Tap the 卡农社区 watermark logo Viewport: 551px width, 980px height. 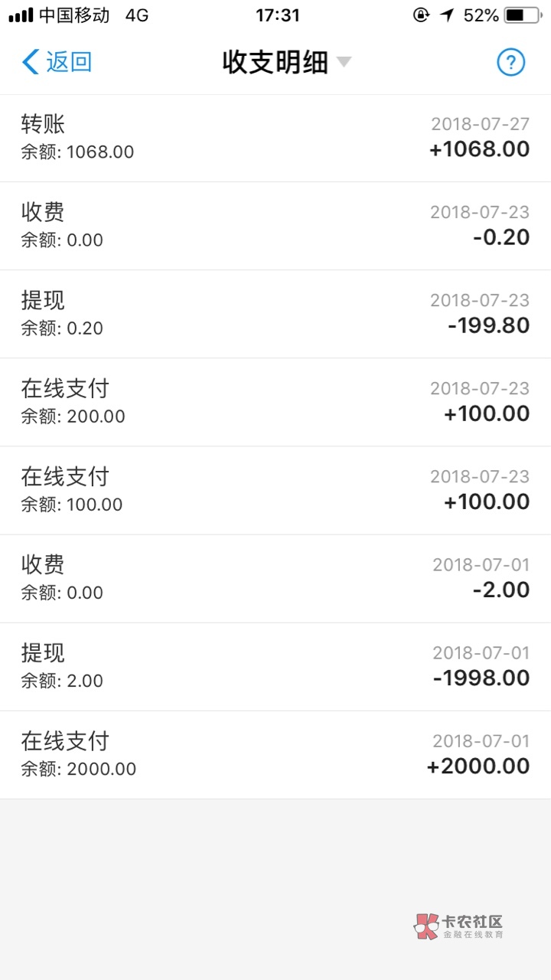coord(459,926)
